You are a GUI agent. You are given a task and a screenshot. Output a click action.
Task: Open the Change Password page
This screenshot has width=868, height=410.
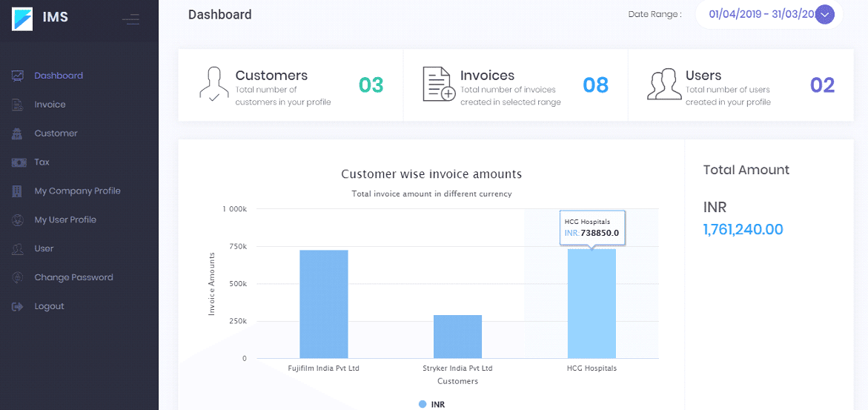point(73,277)
